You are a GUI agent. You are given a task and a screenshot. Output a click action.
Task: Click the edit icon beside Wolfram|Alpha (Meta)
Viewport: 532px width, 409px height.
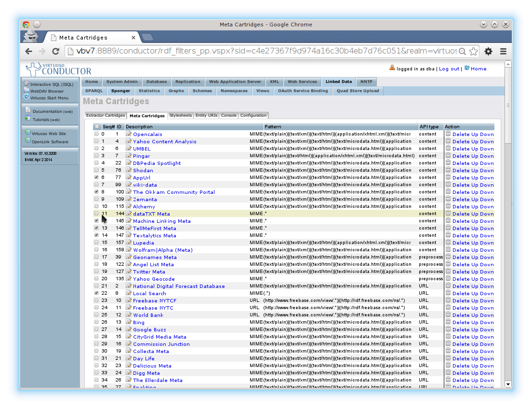coord(129,250)
